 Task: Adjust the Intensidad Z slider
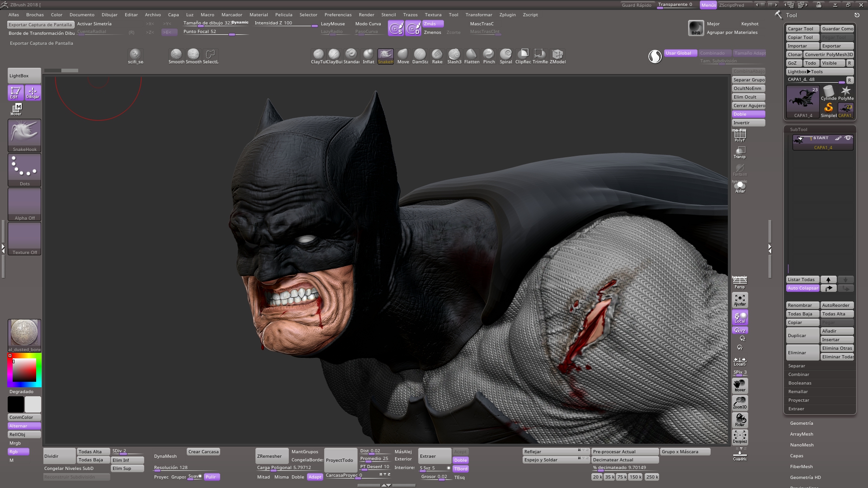(x=286, y=23)
